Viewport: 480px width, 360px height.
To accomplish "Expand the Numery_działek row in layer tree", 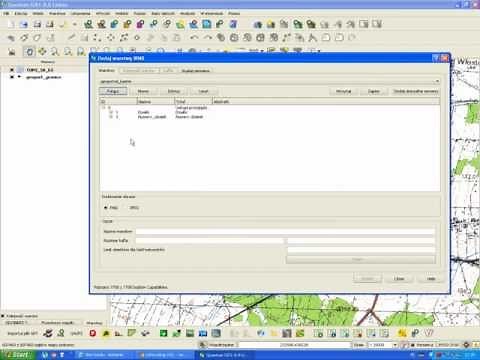I will [111, 117].
